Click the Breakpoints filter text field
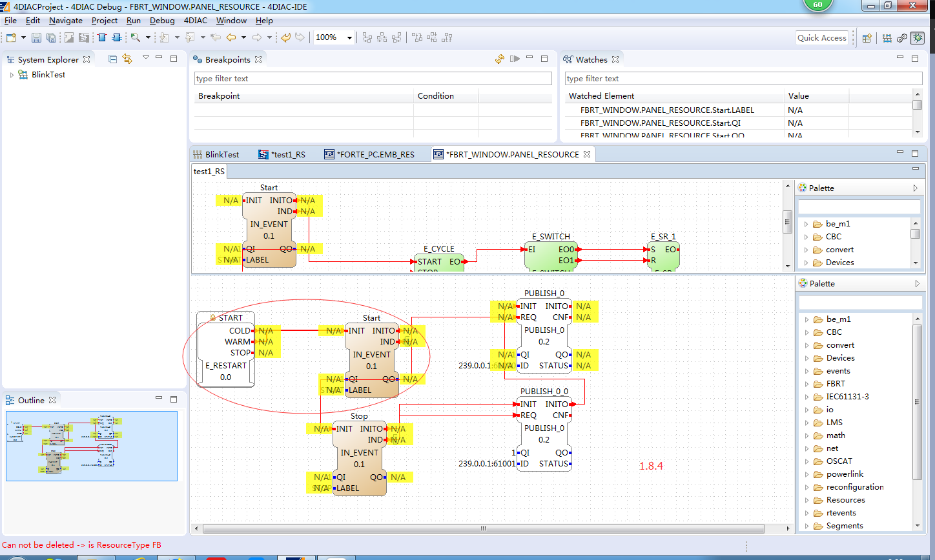The height and width of the screenshot is (560, 935). (x=373, y=79)
